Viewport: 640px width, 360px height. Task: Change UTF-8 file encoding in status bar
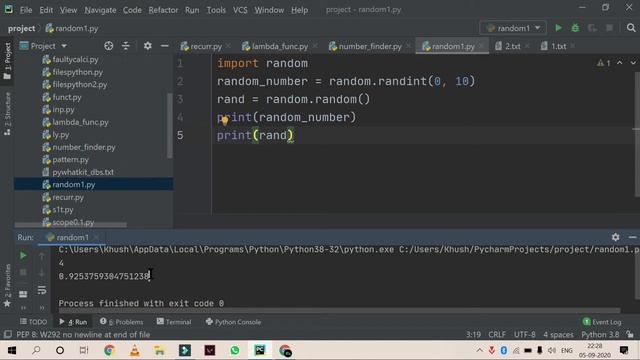coord(524,334)
